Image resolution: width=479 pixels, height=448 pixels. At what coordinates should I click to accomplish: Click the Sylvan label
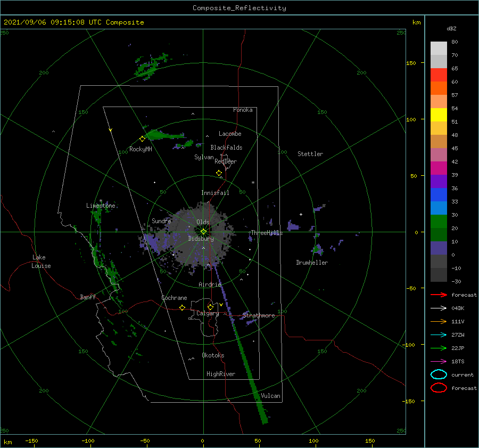click(204, 157)
